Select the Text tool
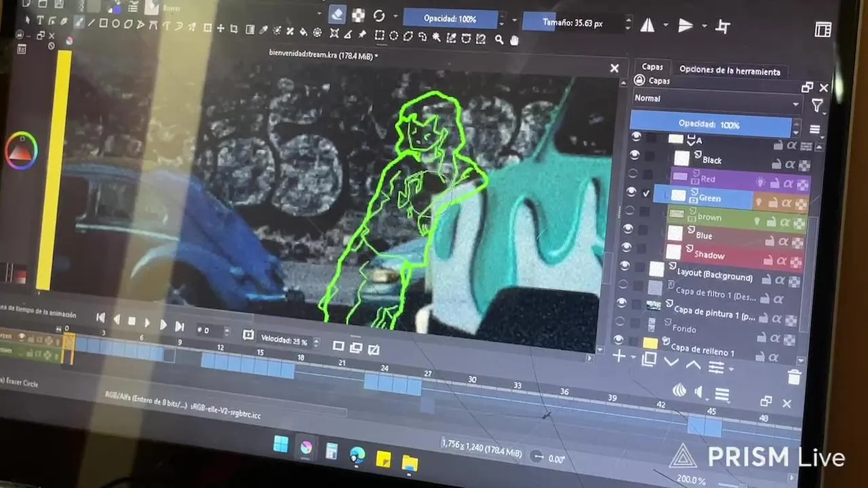Image resolution: width=868 pixels, height=488 pixels. (40, 20)
